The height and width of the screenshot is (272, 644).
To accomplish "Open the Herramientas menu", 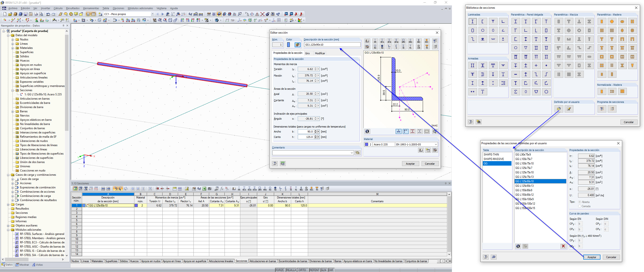I will (91, 8).
